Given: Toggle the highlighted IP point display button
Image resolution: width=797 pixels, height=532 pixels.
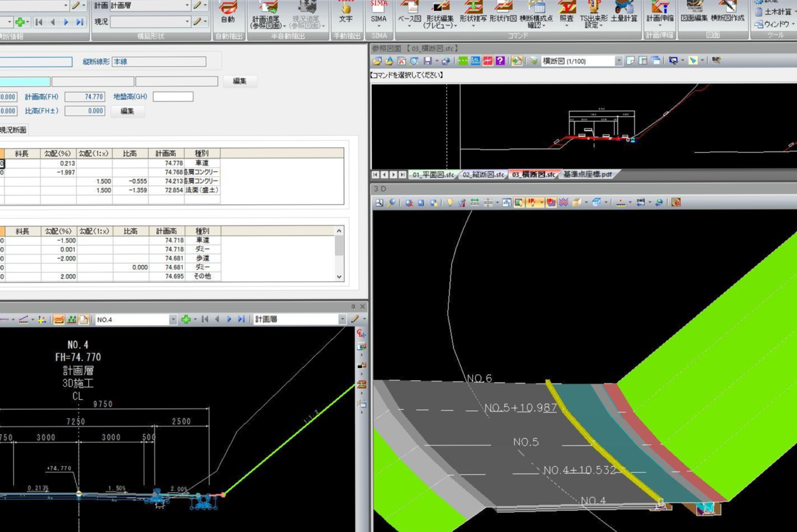Looking at the screenshot, I should click(x=532, y=203).
